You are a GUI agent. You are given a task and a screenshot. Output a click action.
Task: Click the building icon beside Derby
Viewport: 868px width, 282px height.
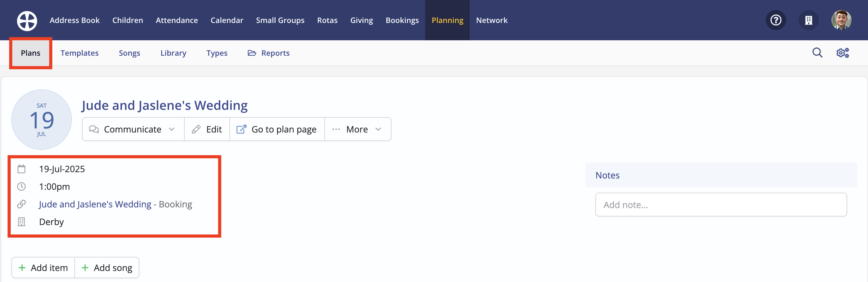tap(21, 222)
